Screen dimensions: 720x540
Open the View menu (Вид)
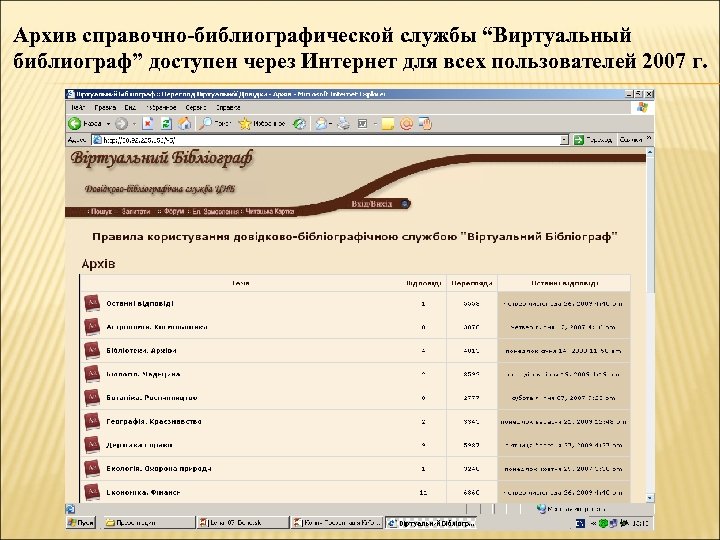click(x=130, y=107)
